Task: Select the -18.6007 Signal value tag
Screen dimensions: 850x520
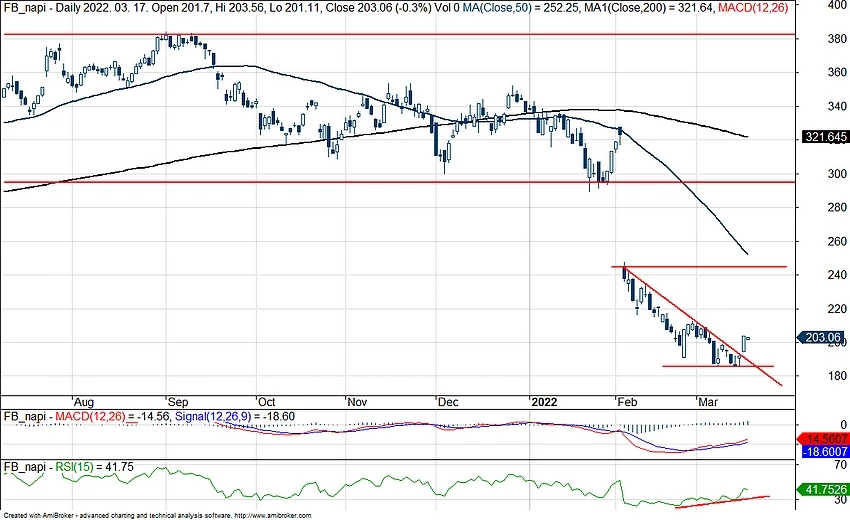Action: [825, 452]
